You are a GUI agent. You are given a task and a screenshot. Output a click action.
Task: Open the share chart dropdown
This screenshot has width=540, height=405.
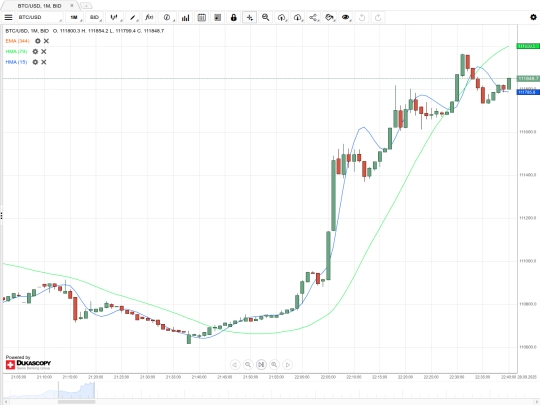pos(313,17)
